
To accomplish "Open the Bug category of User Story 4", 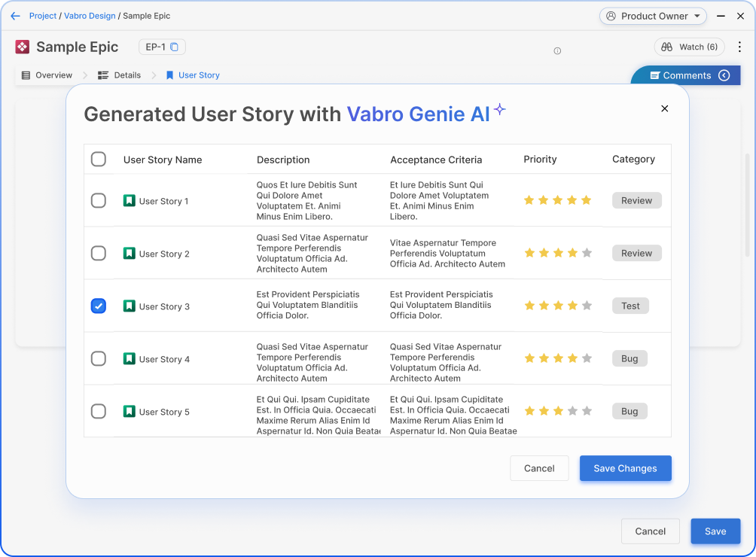I will tap(629, 359).
